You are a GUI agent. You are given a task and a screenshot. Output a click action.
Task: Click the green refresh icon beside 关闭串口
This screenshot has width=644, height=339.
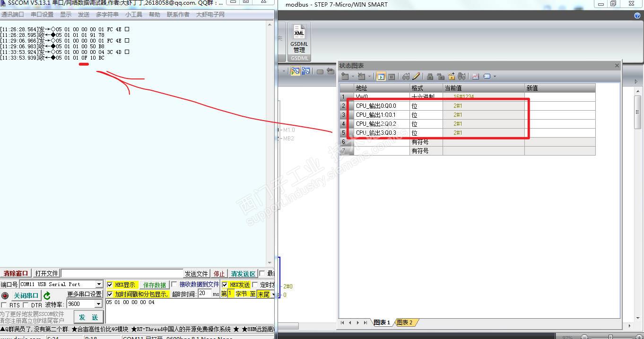[47, 296]
